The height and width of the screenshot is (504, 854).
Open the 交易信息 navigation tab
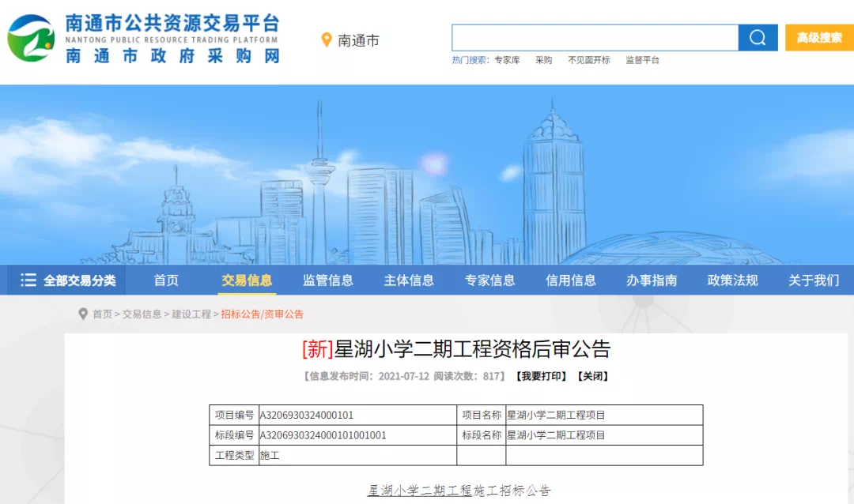(x=247, y=280)
